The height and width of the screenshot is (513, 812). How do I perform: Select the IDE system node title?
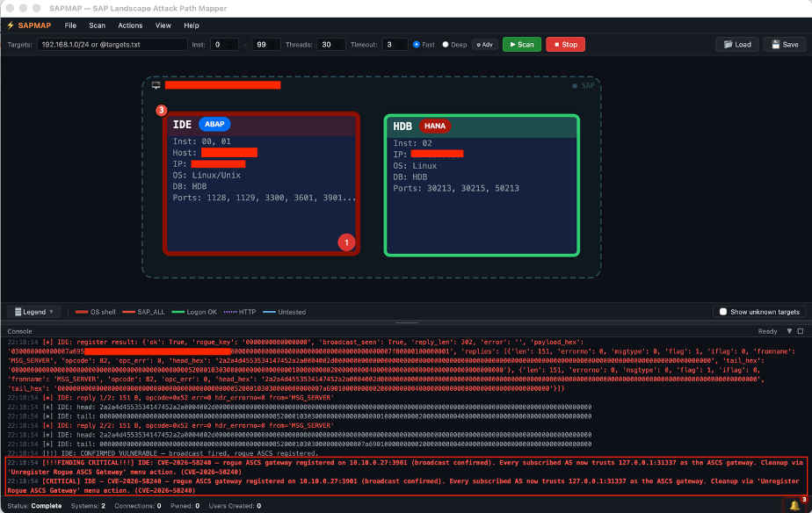[x=182, y=124]
